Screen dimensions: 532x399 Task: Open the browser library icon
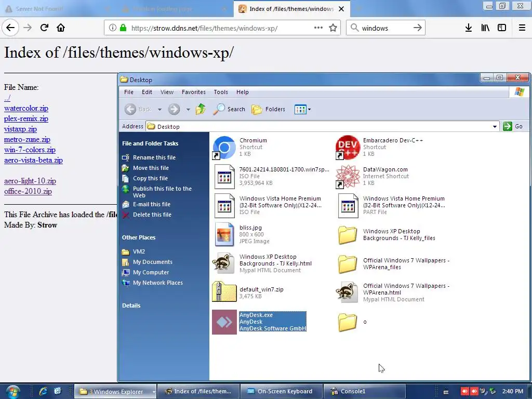485,28
